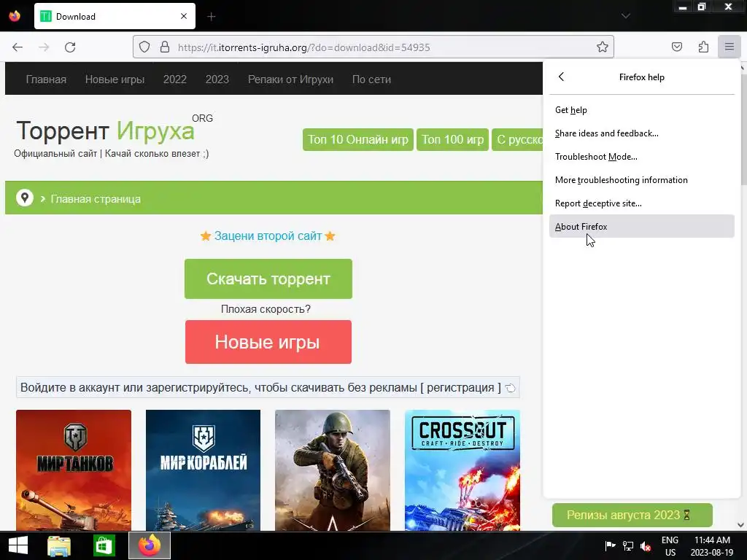Open network tray icon
Viewport: 747px width, 560px height.
[x=628, y=545]
